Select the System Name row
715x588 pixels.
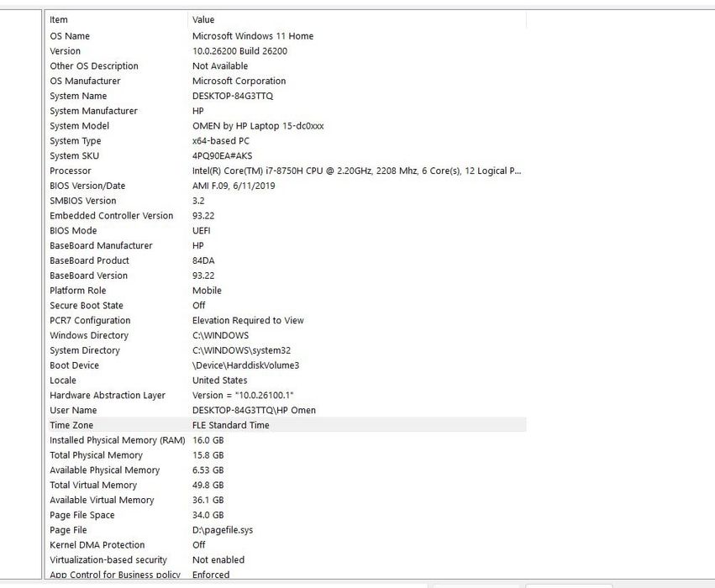(78, 96)
